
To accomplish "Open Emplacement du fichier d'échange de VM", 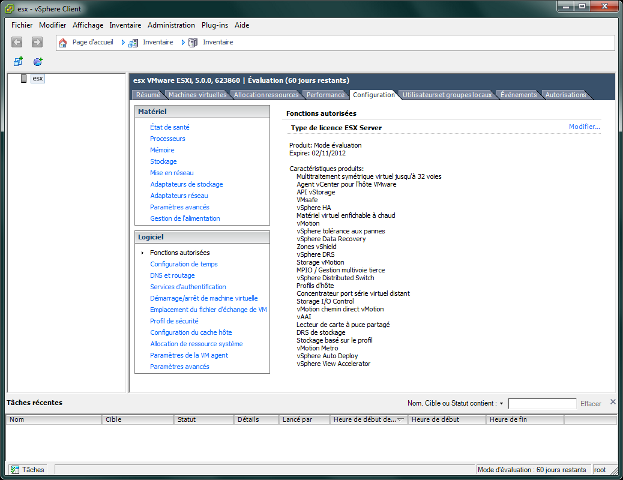I will click(209, 310).
